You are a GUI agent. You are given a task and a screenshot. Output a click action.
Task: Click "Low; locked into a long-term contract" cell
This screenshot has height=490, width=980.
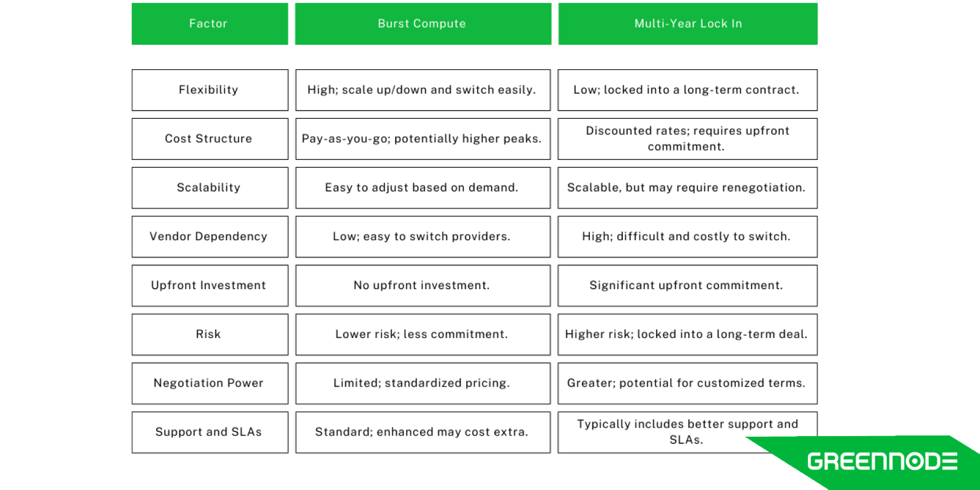tap(687, 90)
